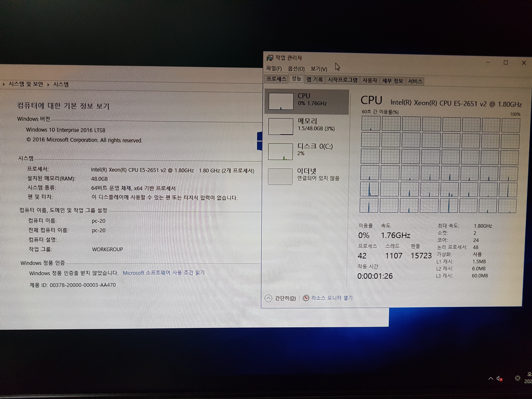The height and width of the screenshot is (399, 532).
Task: Click the muted speaker volume tray icon
Action: (499, 379)
